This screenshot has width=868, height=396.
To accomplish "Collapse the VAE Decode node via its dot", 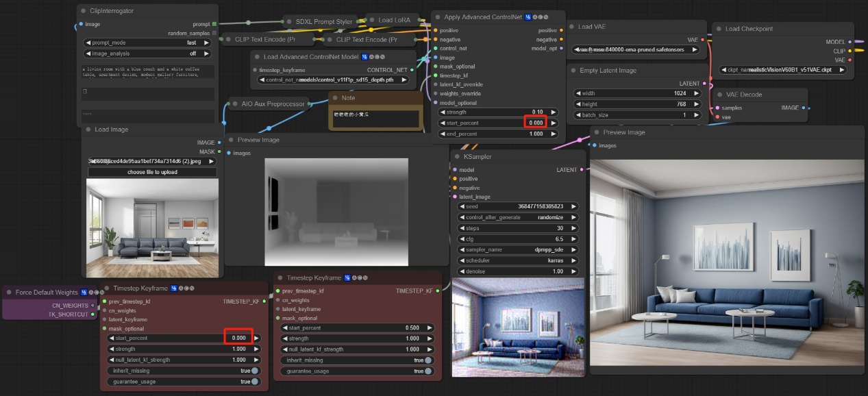I will pos(718,95).
